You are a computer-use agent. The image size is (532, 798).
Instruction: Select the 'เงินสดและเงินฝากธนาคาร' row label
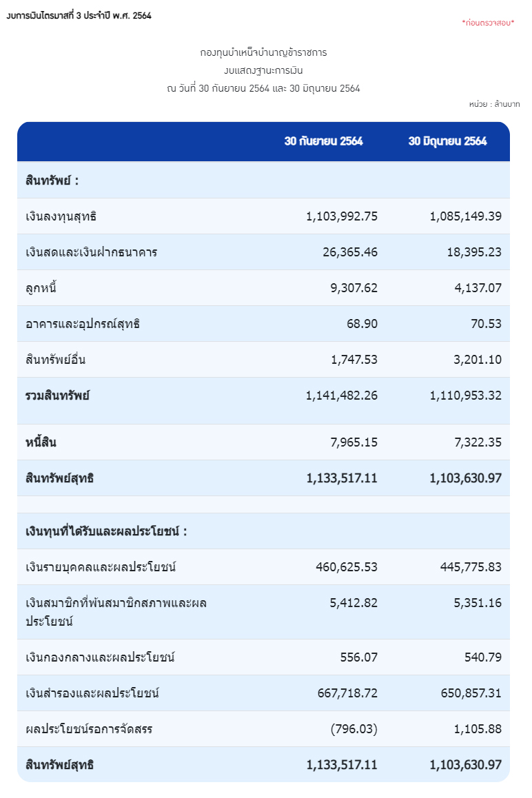tap(91, 252)
